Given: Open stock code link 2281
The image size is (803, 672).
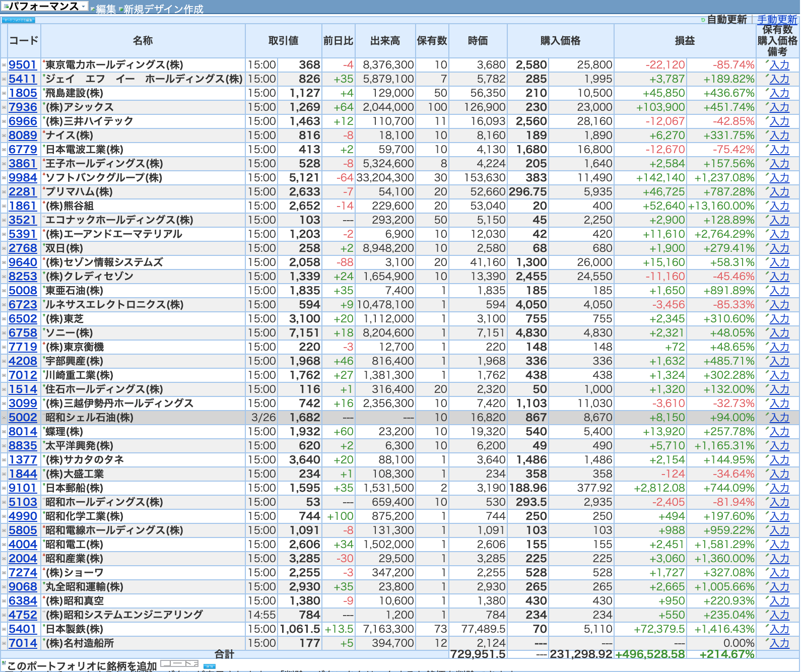Looking at the screenshot, I should (23, 192).
